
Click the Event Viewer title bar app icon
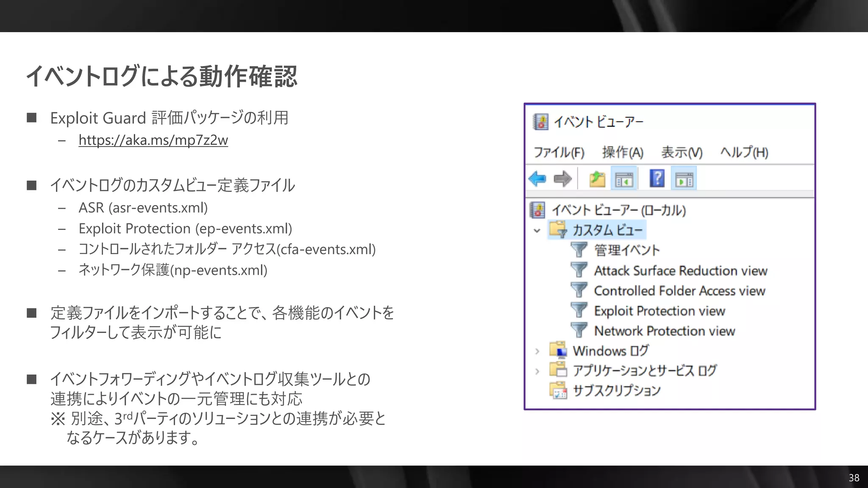tap(540, 122)
